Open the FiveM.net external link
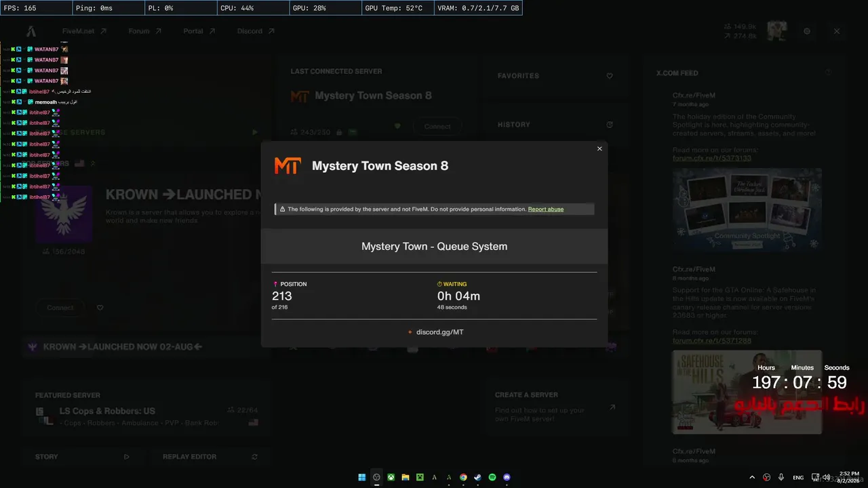868x488 pixels. tap(84, 31)
